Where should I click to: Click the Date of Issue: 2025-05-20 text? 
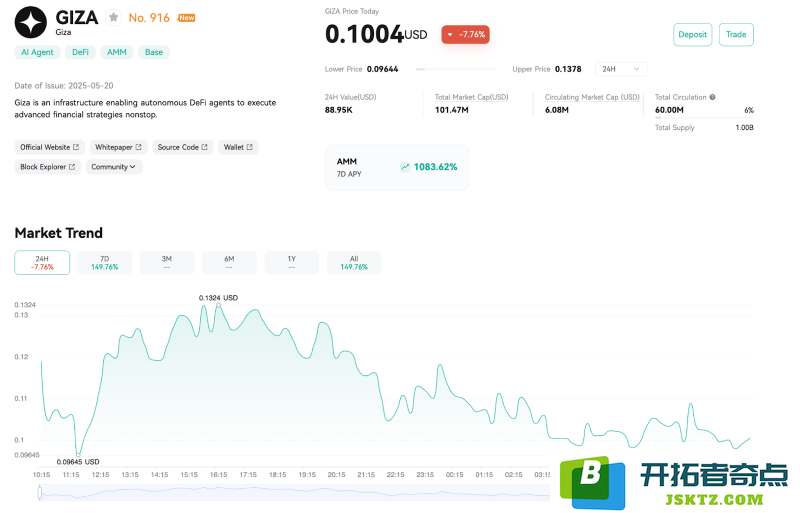coord(64,86)
